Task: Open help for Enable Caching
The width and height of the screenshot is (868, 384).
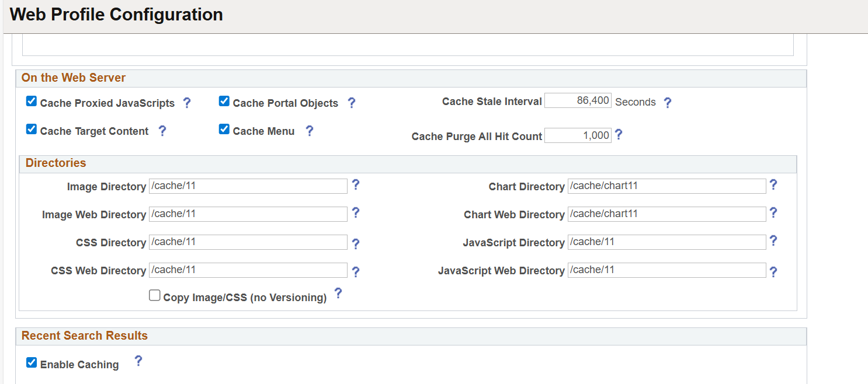Action: pyautogui.click(x=138, y=361)
